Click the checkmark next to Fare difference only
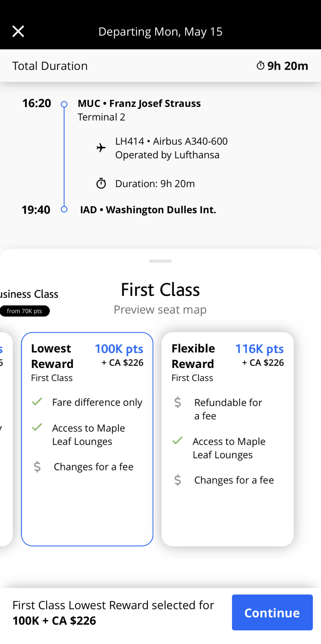 click(37, 402)
